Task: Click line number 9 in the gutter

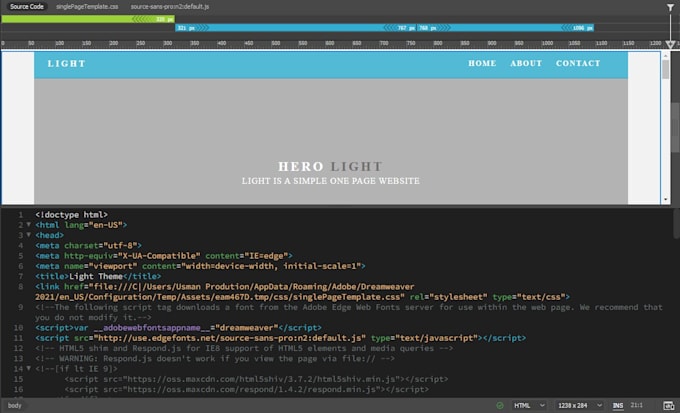Action: (x=20, y=307)
